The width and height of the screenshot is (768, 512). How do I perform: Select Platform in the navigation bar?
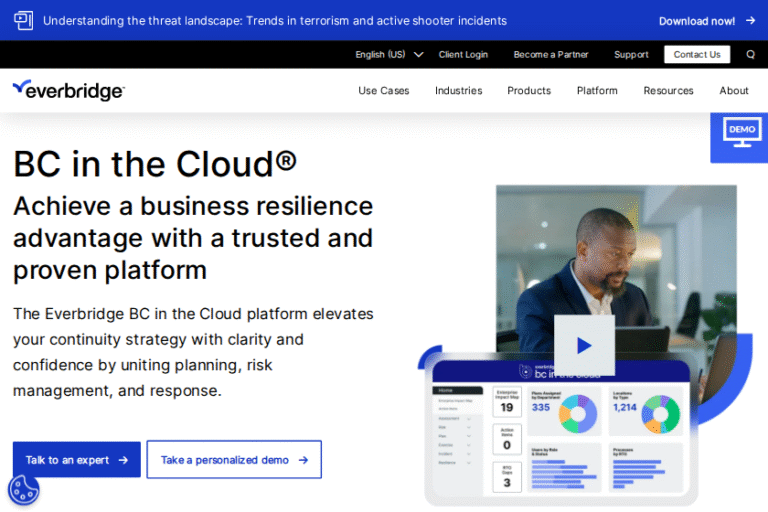point(597,90)
